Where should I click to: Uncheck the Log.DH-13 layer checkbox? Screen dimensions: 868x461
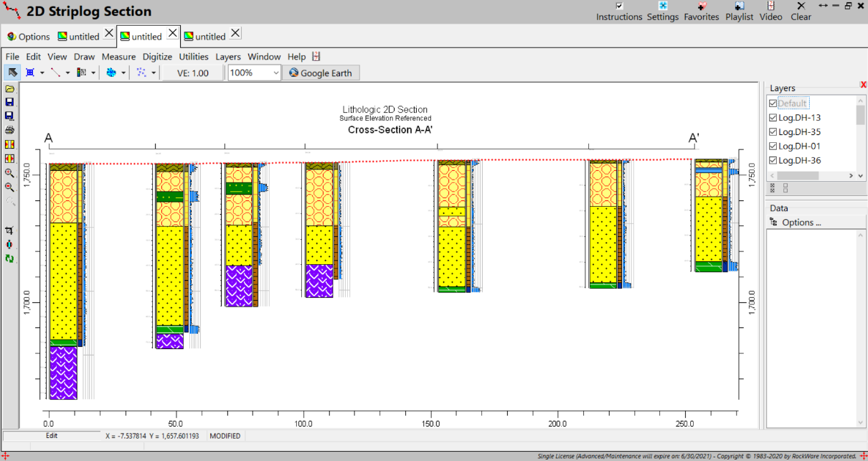pyautogui.click(x=773, y=118)
